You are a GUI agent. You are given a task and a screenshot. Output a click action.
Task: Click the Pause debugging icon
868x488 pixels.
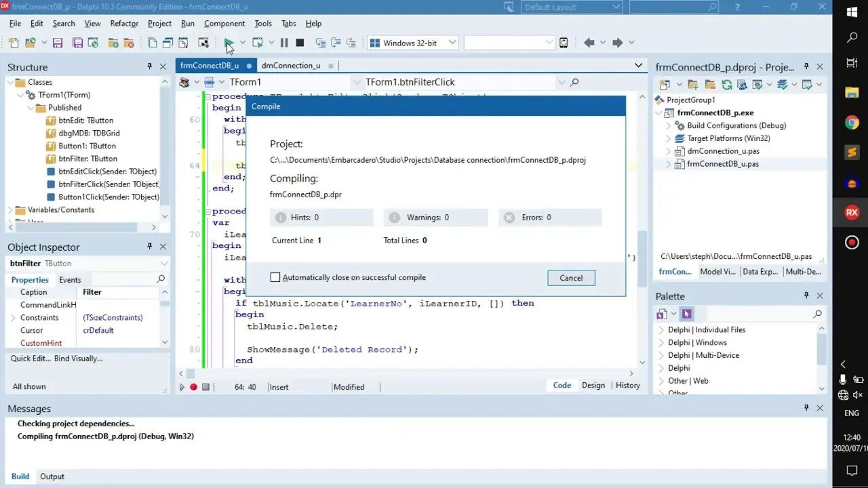click(x=284, y=43)
